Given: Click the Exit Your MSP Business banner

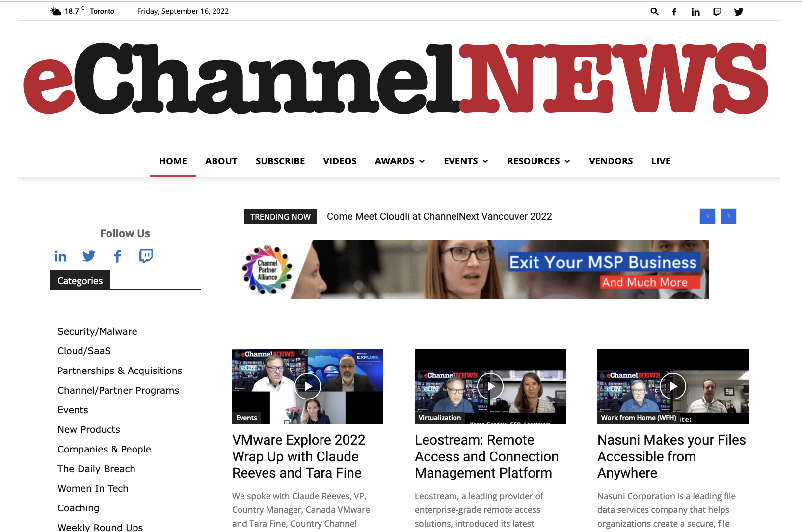Looking at the screenshot, I should point(470,269).
